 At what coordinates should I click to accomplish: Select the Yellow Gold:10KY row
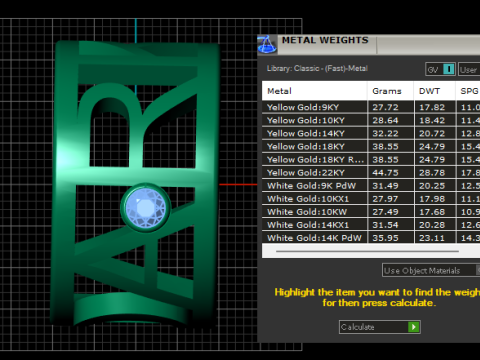[x=371, y=120]
